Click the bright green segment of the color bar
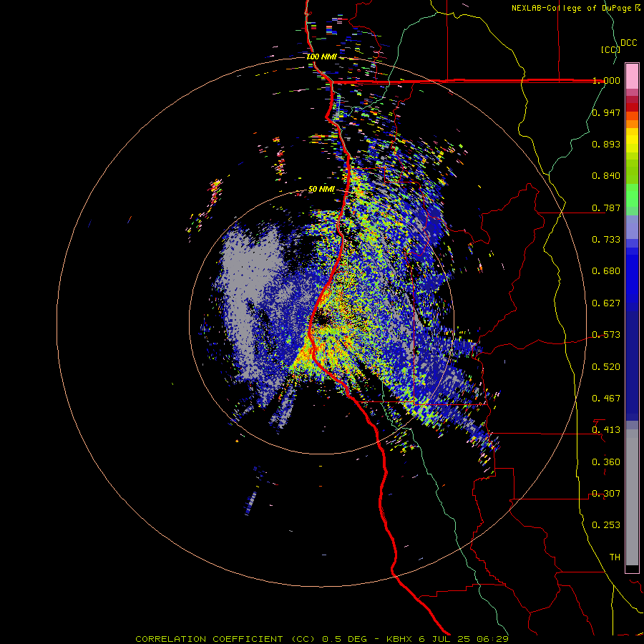Image resolution: width=644 pixels, height=644 pixels. pyautogui.click(x=632, y=195)
